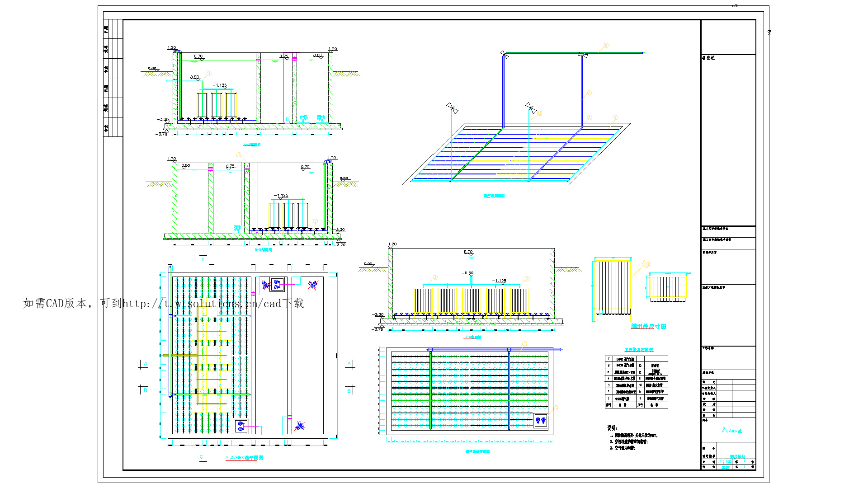Click callout balloon number 10 near membrane module
868x488 pixels.
[646, 264]
